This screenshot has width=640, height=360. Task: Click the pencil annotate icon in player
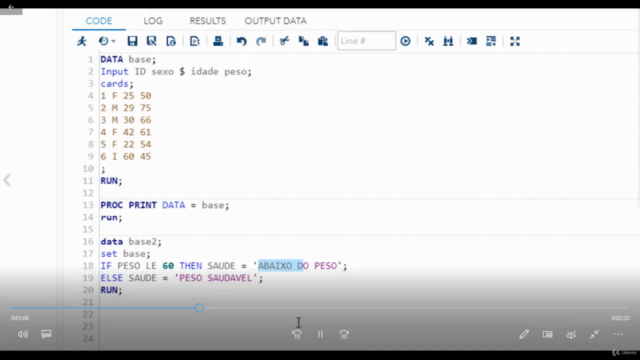[524, 334]
